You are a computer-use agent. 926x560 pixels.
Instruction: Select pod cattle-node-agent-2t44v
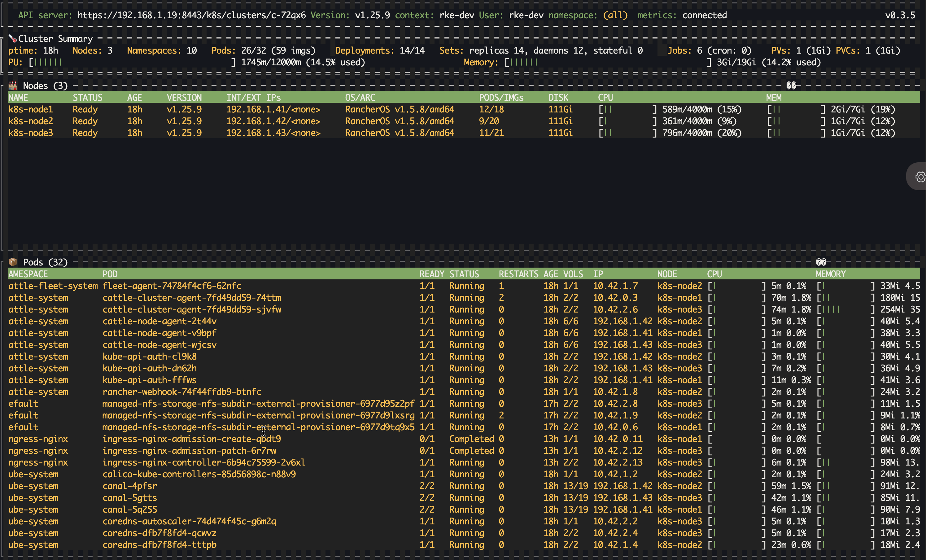160,321
